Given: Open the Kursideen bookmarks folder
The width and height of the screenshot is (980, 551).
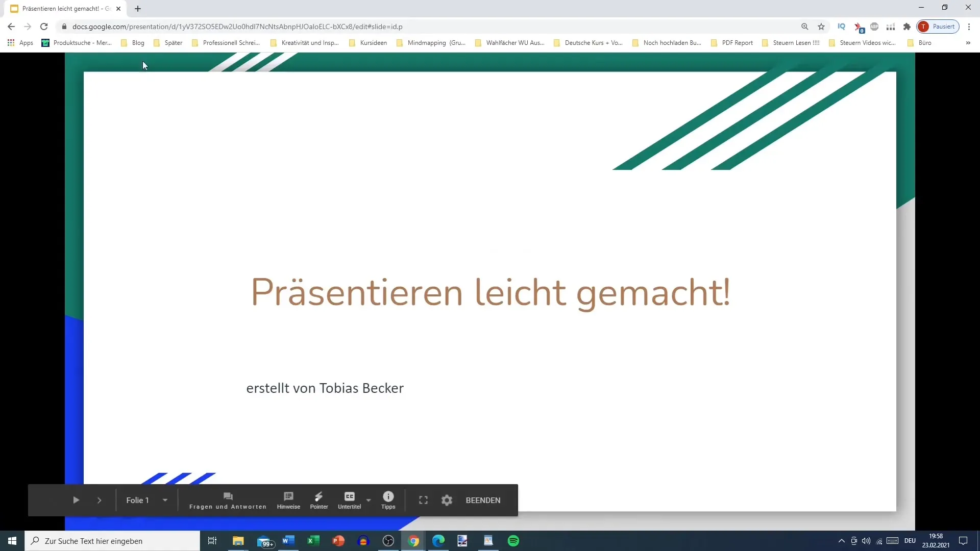Looking at the screenshot, I should click(x=368, y=43).
